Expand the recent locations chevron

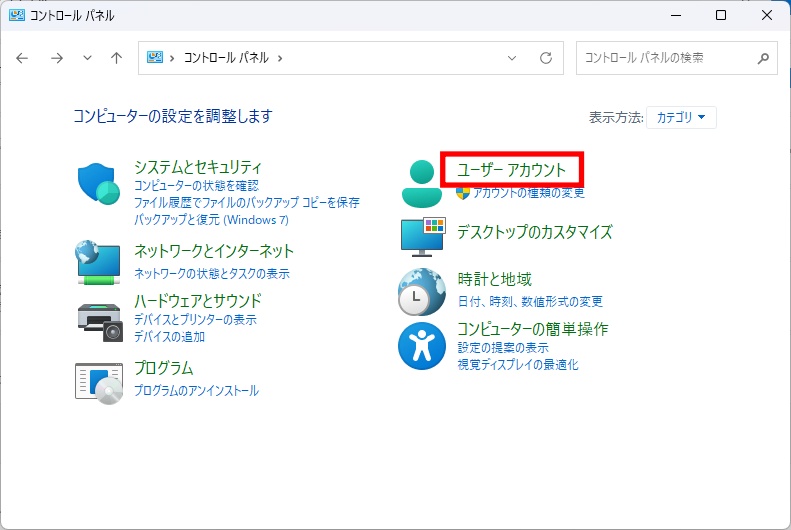click(87, 58)
